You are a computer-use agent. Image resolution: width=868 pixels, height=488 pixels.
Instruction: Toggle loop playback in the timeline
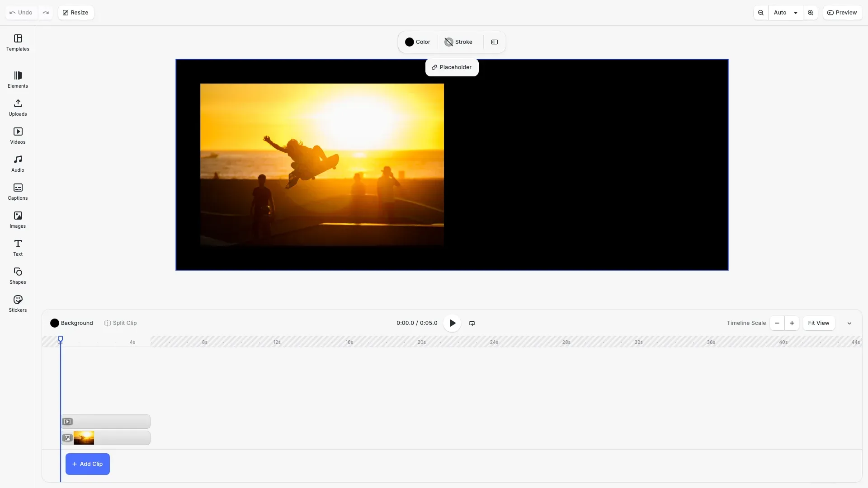coord(472,323)
